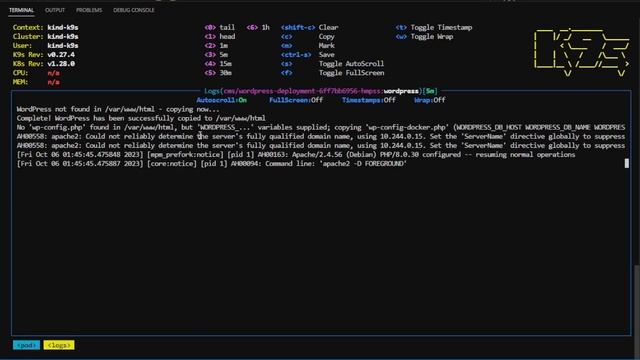Click the 'Complete! WordPress has been' log line
Viewport: 640px width, 360px height.
[141, 118]
